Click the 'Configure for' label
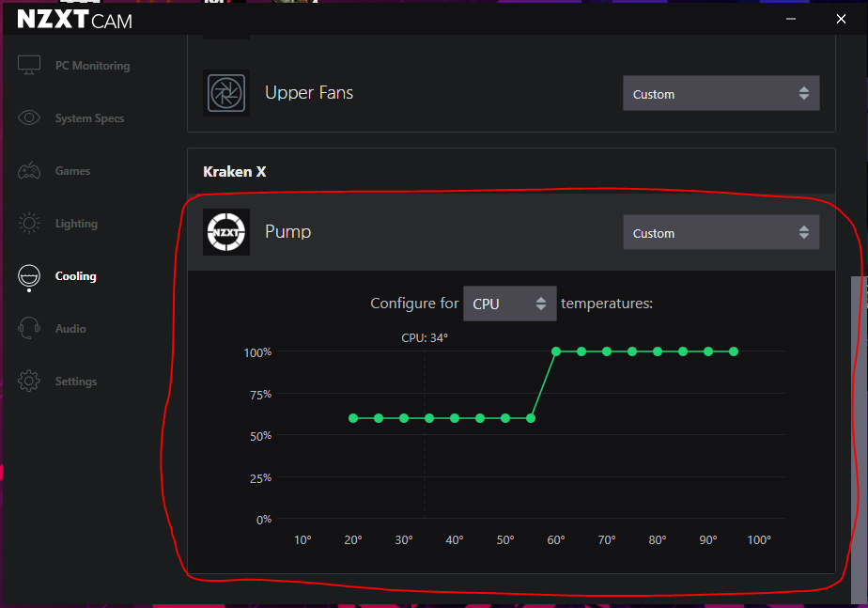868x608 pixels. (x=414, y=304)
